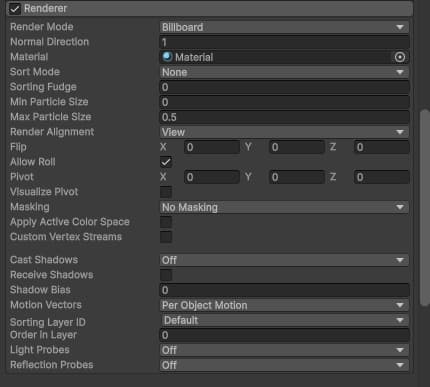The width and height of the screenshot is (430, 387).
Task: Edit the Flip X value field
Action: 212,147
